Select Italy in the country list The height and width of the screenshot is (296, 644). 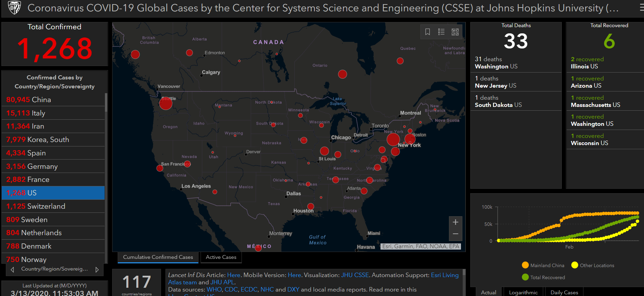[x=53, y=113]
